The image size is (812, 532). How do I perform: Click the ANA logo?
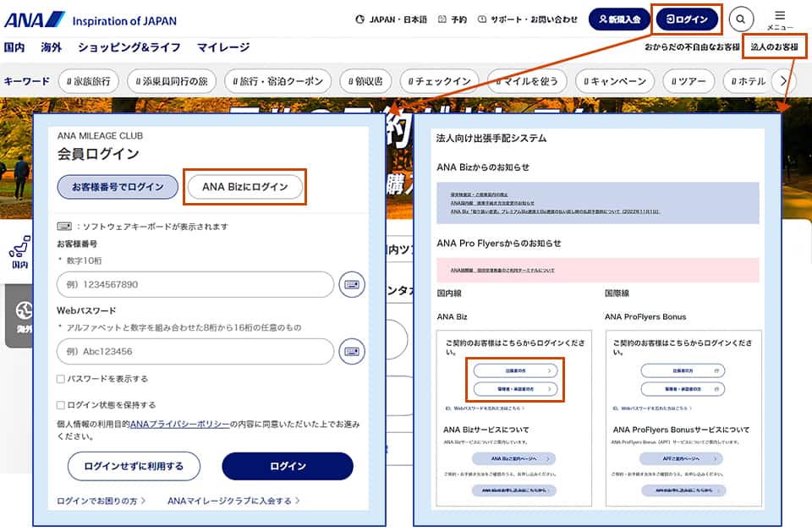tap(34, 19)
